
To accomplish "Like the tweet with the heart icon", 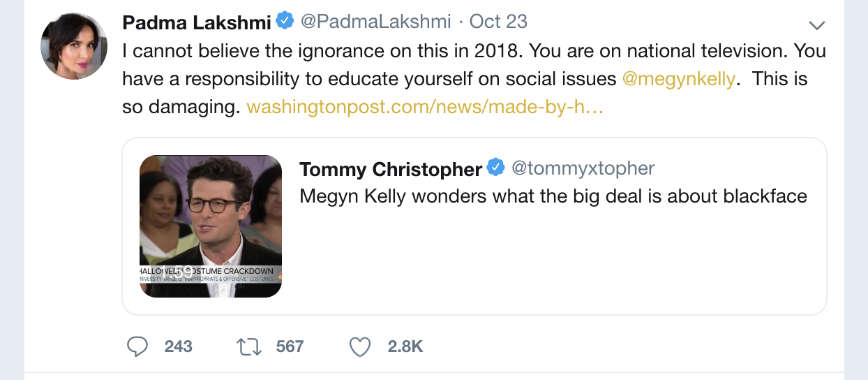I will [360, 346].
